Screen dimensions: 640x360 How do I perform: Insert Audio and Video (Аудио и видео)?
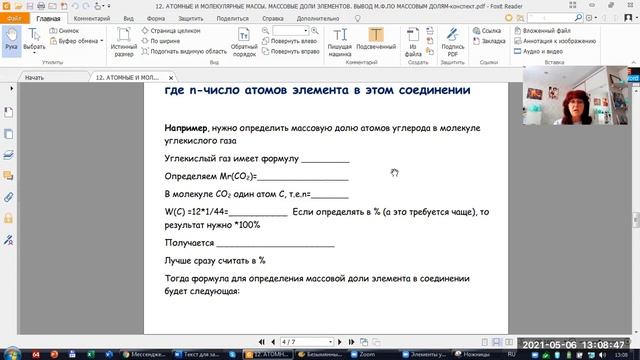coord(538,51)
